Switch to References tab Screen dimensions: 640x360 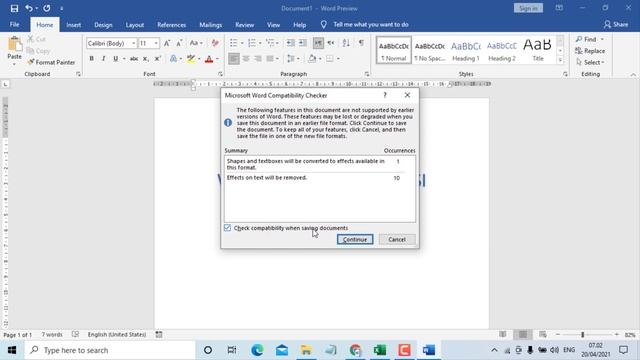[x=171, y=25]
